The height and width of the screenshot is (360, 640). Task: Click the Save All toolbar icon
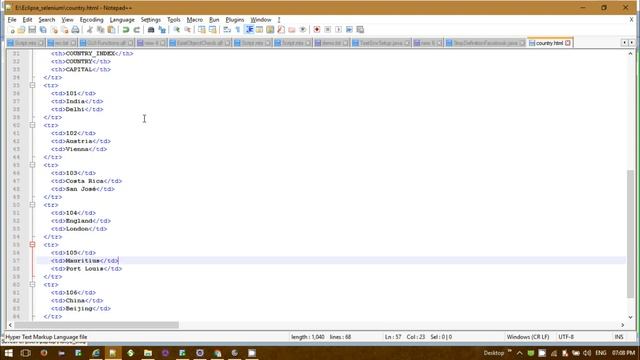[x=43, y=30]
